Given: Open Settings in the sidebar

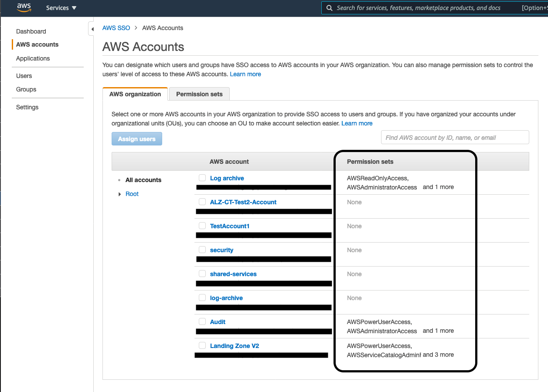Looking at the screenshot, I should pos(27,107).
